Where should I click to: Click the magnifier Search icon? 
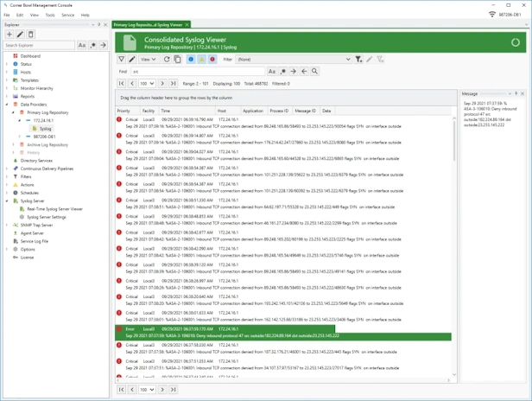click(314, 72)
